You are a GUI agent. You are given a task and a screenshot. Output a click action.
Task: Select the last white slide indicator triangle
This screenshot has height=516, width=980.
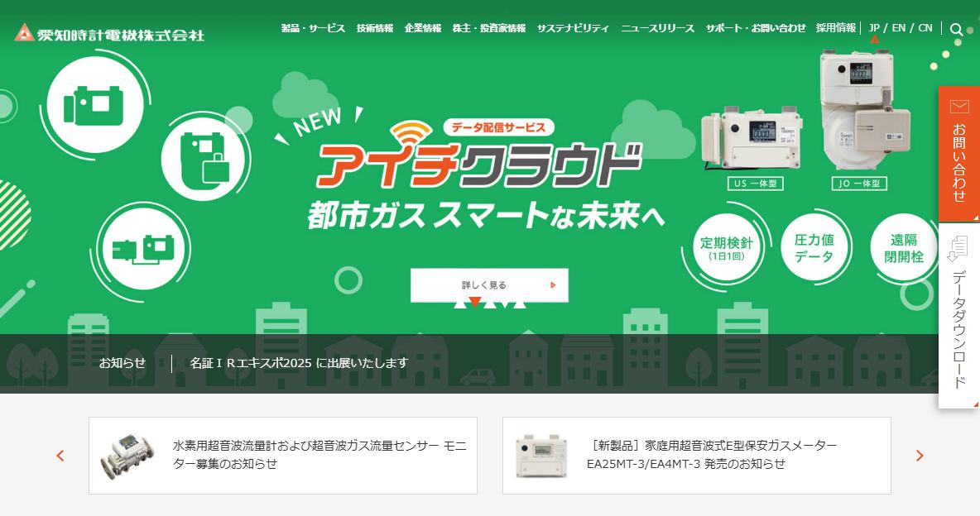point(519,303)
